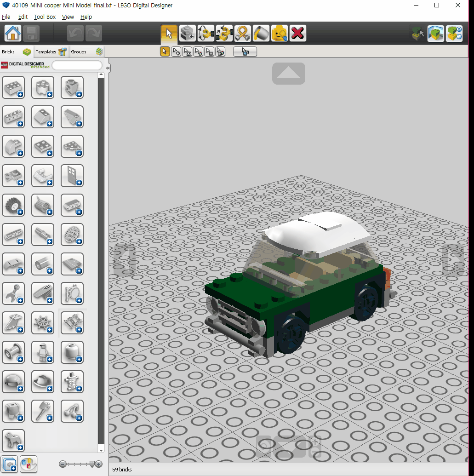Select the Paint bucket tool
474x476 pixels.
click(261, 34)
